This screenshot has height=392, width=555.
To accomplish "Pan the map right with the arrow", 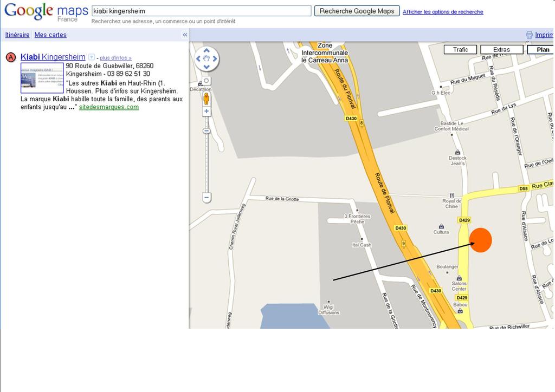I will click(215, 58).
